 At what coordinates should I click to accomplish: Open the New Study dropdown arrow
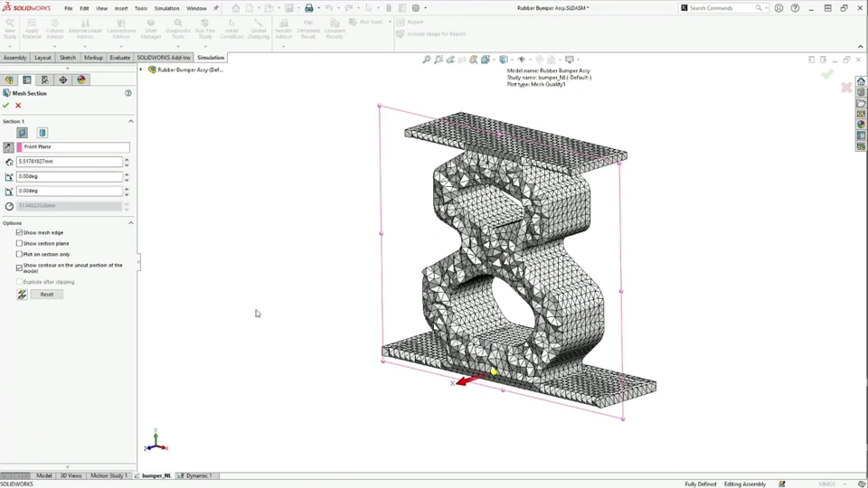click(9, 46)
